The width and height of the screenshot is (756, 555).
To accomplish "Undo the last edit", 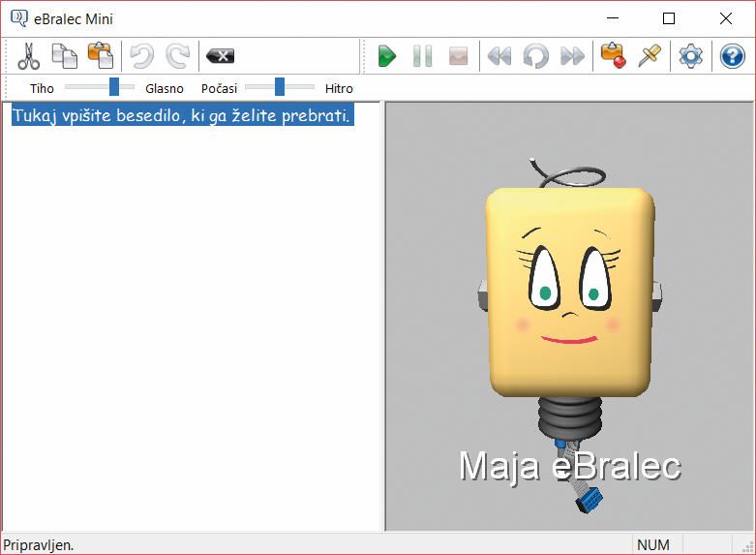I will [142, 56].
